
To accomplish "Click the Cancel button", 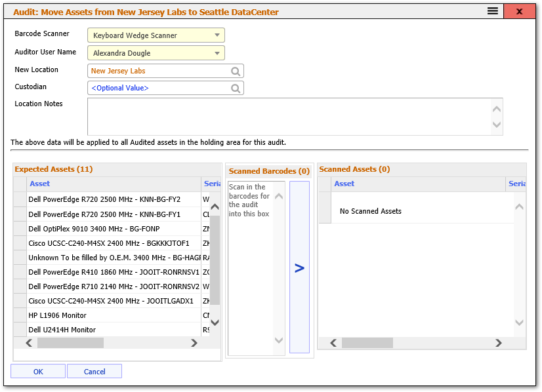I will (94, 371).
